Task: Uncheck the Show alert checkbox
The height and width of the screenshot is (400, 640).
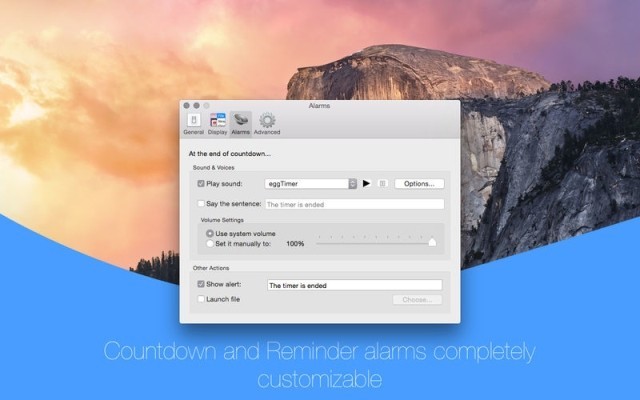Action: pos(201,285)
